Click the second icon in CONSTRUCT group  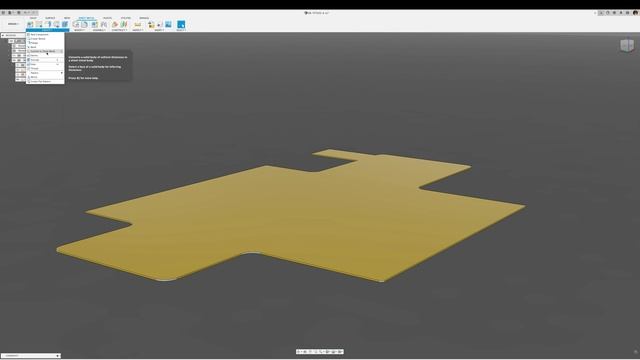click(x=124, y=24)
